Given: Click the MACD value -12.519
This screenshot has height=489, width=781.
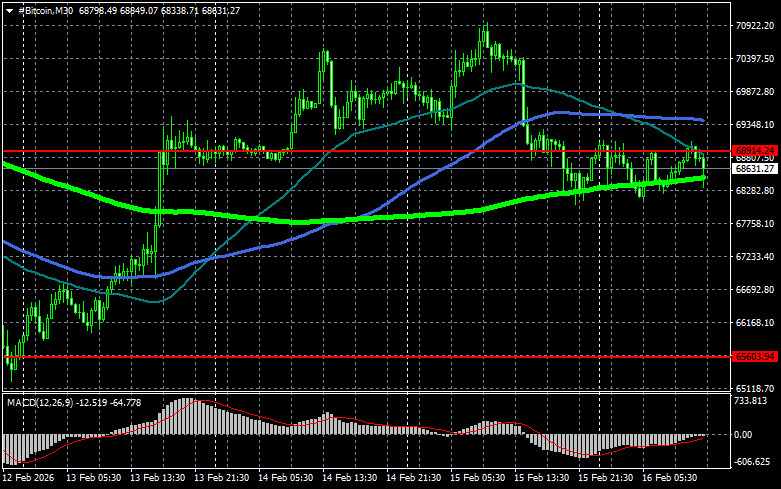Looking at the screenshot, I should 92,402.
